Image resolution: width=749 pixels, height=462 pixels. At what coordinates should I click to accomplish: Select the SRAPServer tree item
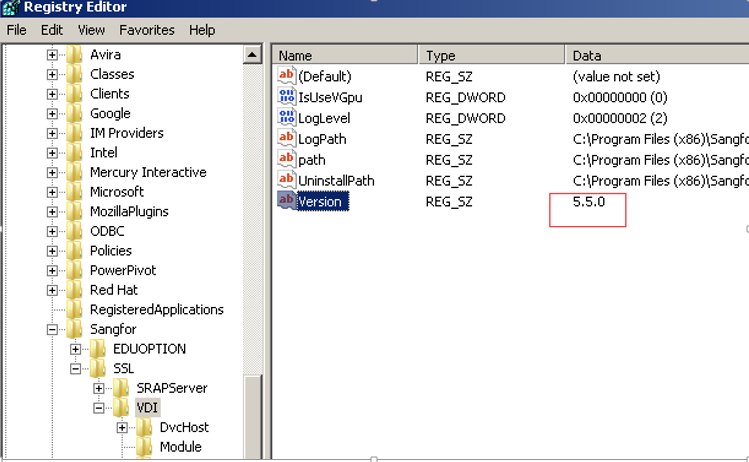(x=171, y=388)
